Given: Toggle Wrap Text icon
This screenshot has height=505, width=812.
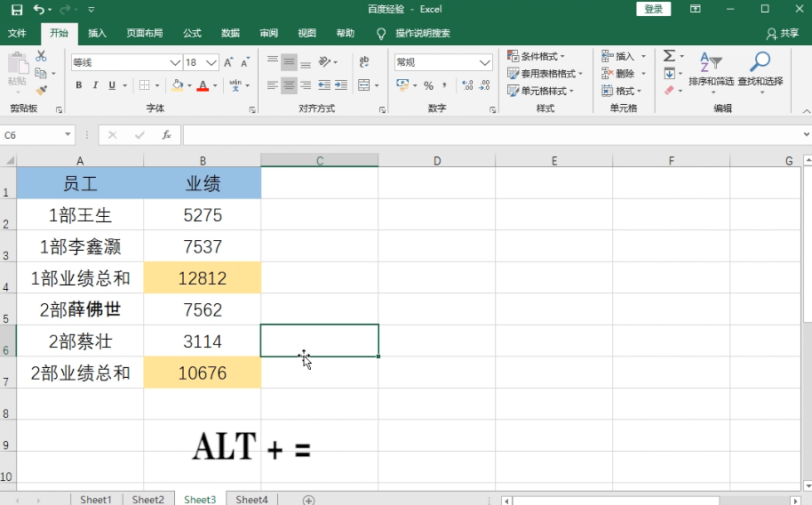Looking at the screenshot, I should pyautogui.click(x=364, y=62).
